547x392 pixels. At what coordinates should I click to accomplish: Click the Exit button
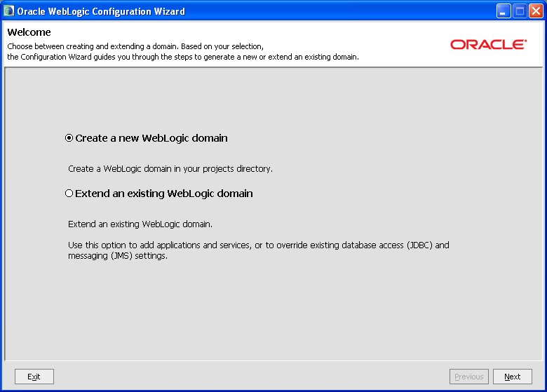click(34, 377)
